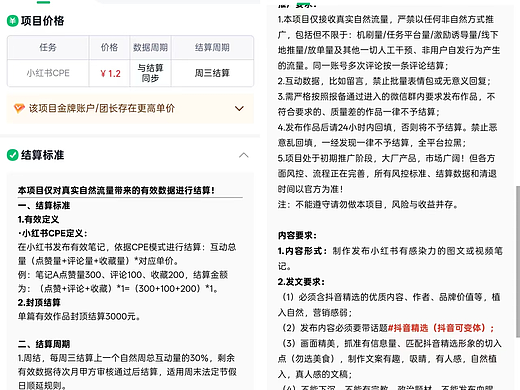Click the 与结算同步 data period cell

tap(150, 73)
